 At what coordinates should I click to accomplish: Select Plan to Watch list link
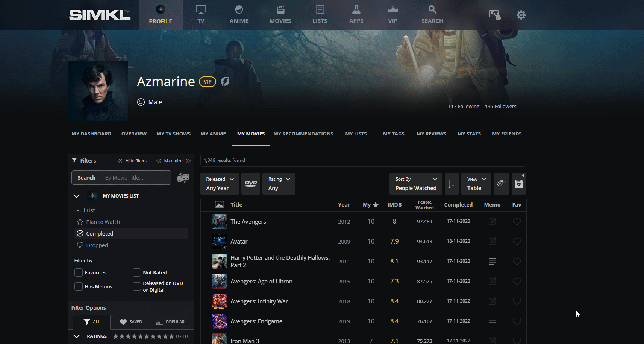click(103, 222)
